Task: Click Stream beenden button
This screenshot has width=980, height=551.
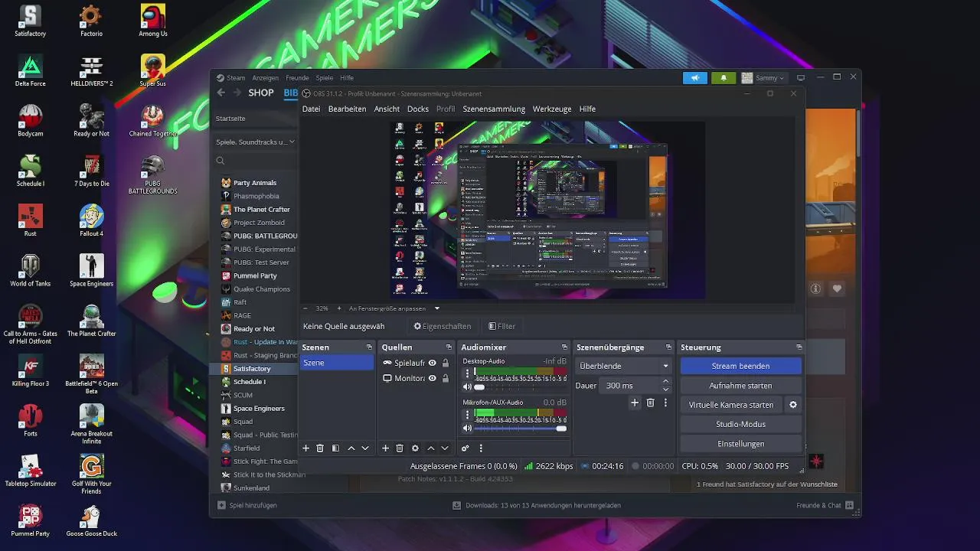Action: click(x=740, y=366)
